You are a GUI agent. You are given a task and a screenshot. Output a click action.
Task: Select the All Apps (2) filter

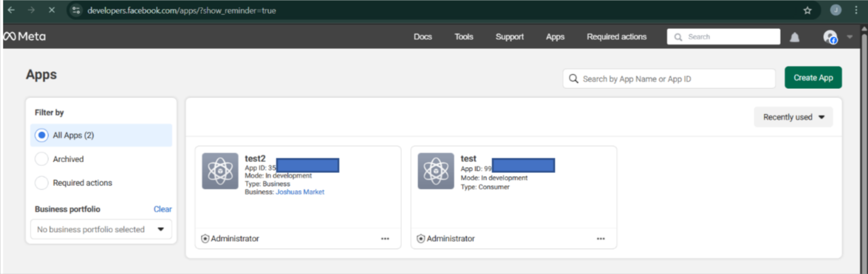(101, 136)
